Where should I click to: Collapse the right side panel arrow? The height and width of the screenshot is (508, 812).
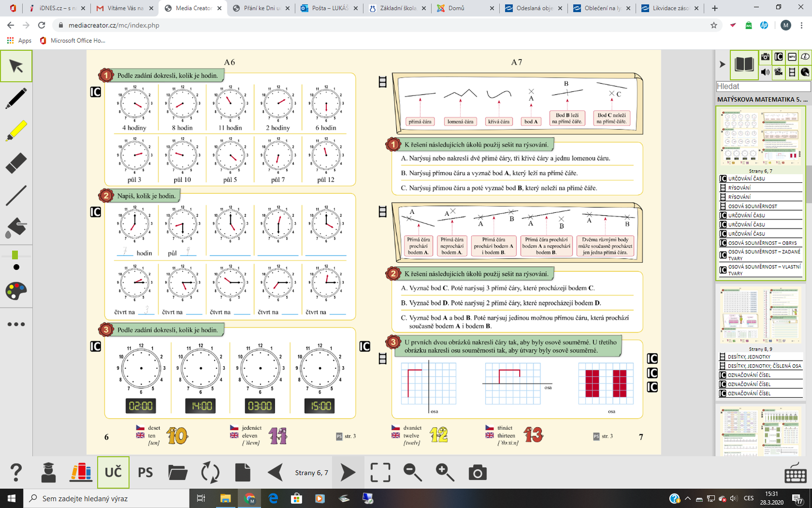tap(723, 65)
